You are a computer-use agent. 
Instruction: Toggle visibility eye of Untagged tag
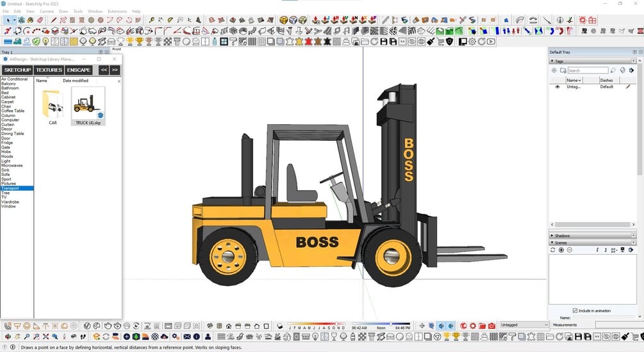click(557, 87)
